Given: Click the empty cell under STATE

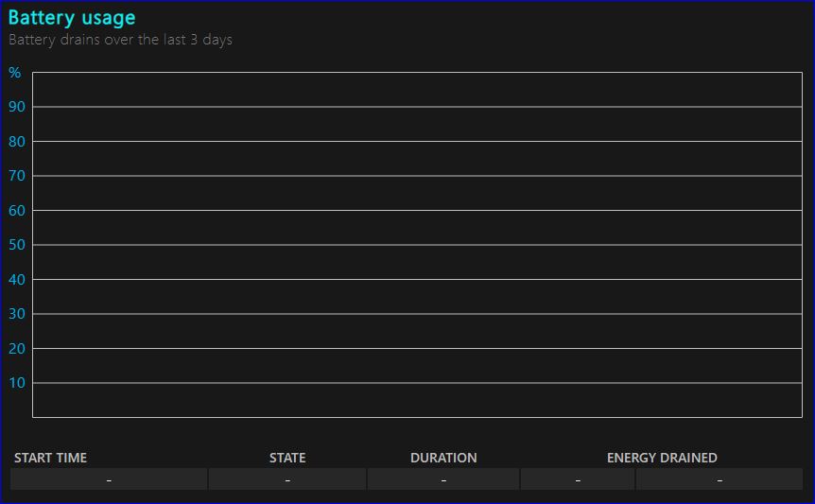Looking at the screenshot, I should pyautogui.click(x=287, y=479).
